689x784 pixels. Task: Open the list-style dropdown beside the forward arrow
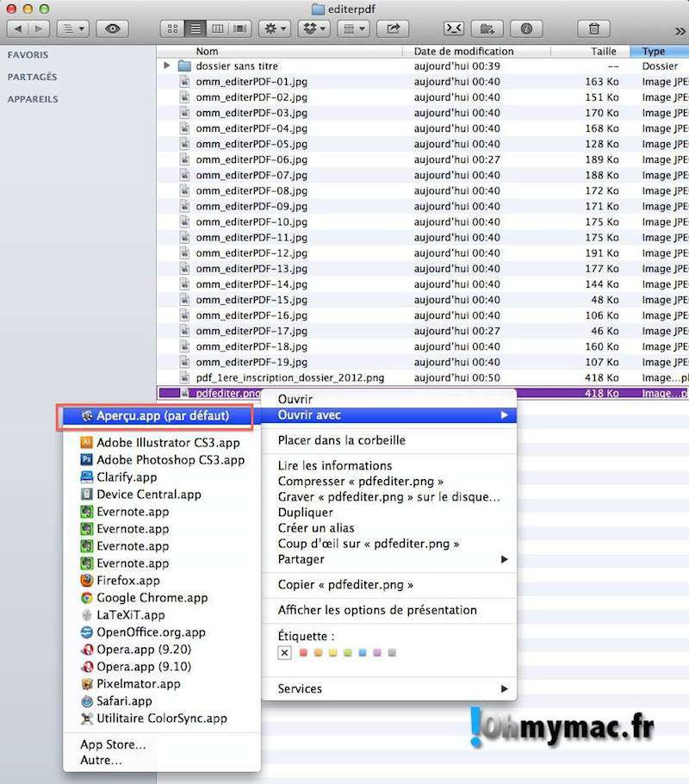click(73, 28)
